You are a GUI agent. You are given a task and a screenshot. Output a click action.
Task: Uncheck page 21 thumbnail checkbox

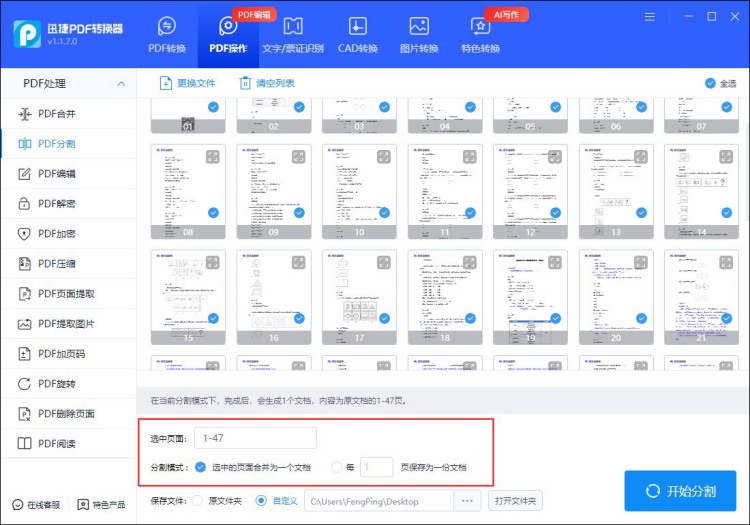coord(727,318)
